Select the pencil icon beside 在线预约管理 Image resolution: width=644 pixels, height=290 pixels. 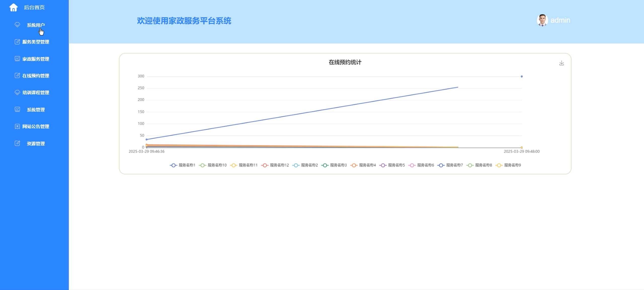pos(17,76)
